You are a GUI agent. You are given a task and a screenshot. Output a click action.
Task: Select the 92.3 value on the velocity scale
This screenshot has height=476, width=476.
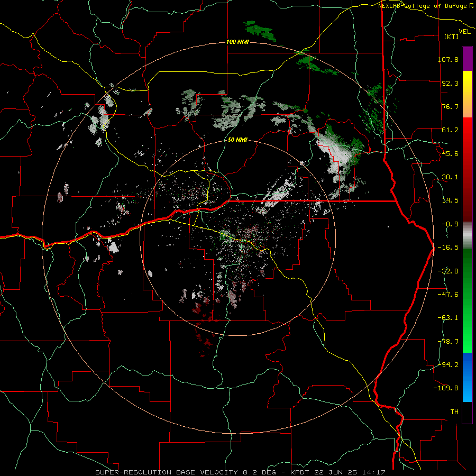450,83
